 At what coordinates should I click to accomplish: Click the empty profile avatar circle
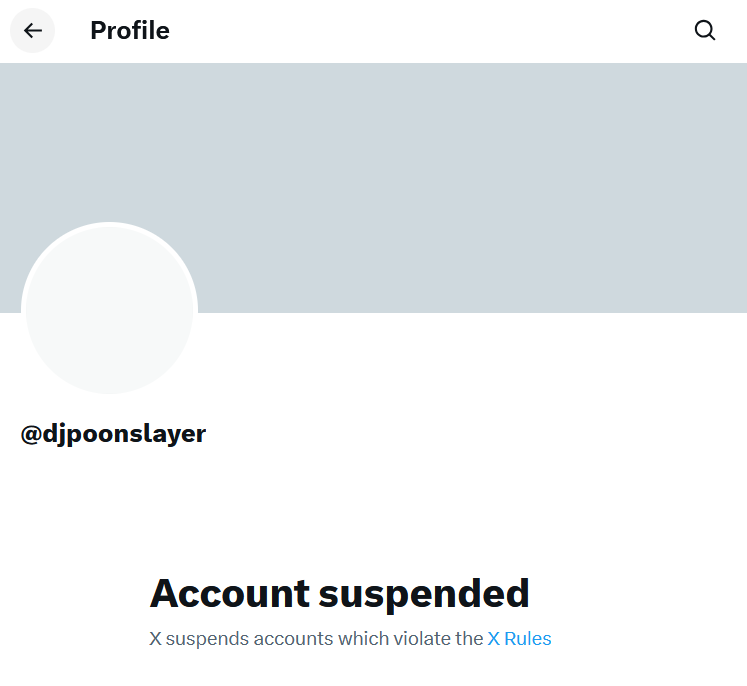tap(109, 310)
